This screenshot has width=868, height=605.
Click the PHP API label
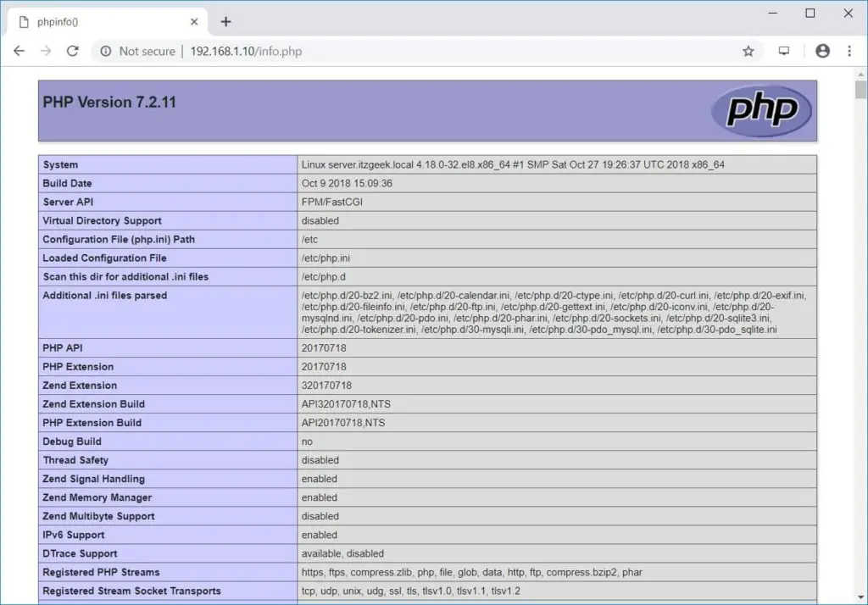62,347
